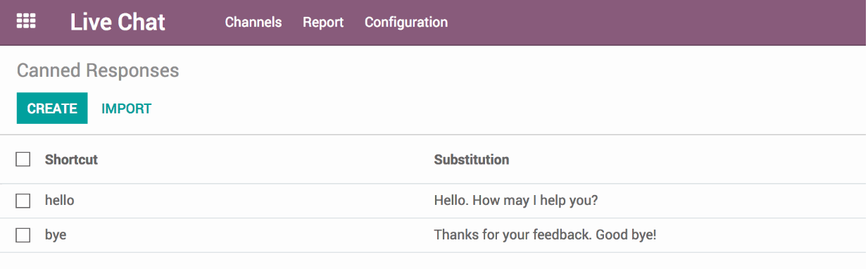Click the Live Chat app title

[x=118, y=22]
